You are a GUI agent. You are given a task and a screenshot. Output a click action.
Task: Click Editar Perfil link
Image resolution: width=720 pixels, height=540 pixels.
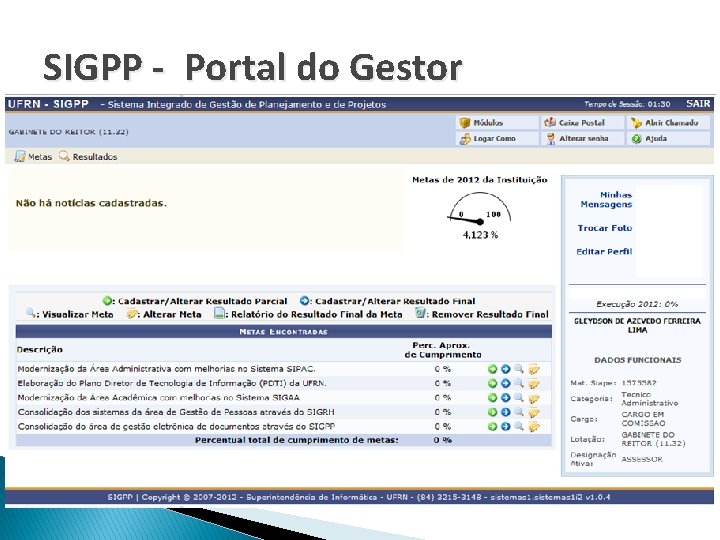604,252
